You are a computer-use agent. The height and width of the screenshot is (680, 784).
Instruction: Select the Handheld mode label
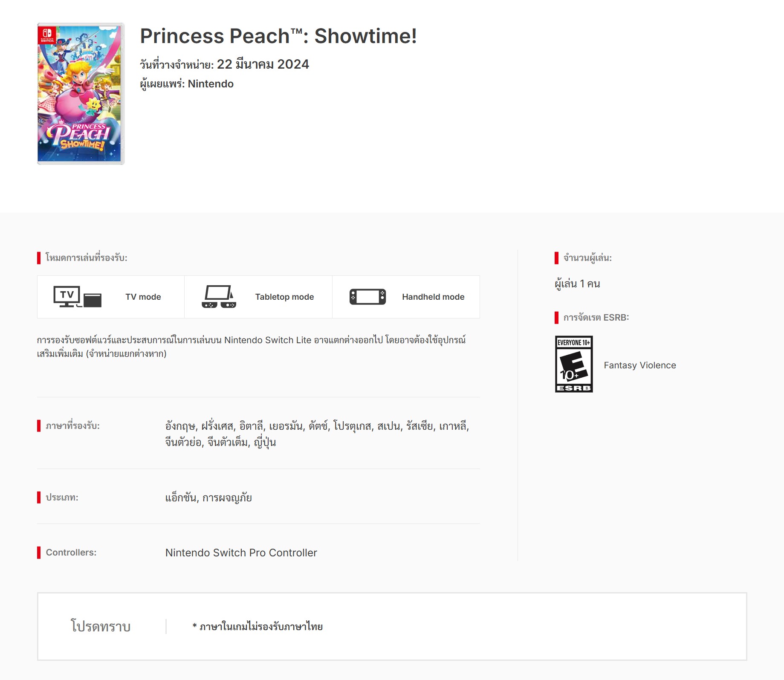click(x=433, y=297)
